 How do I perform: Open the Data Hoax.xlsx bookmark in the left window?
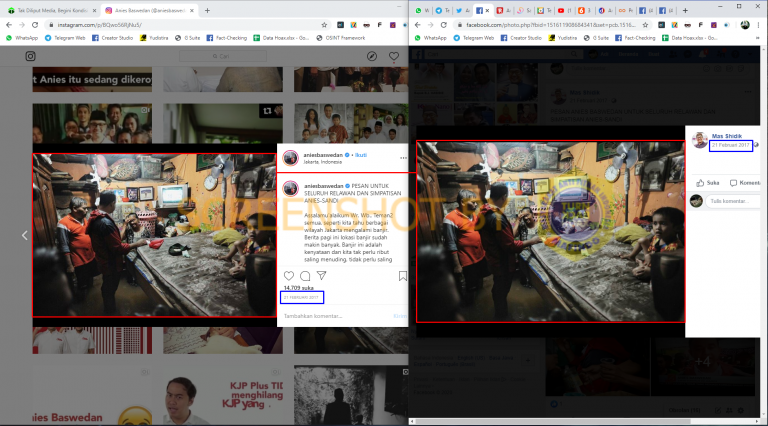282,38
